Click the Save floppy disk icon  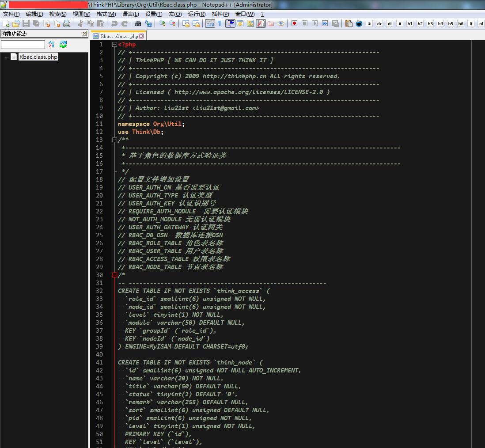(26, 23)
